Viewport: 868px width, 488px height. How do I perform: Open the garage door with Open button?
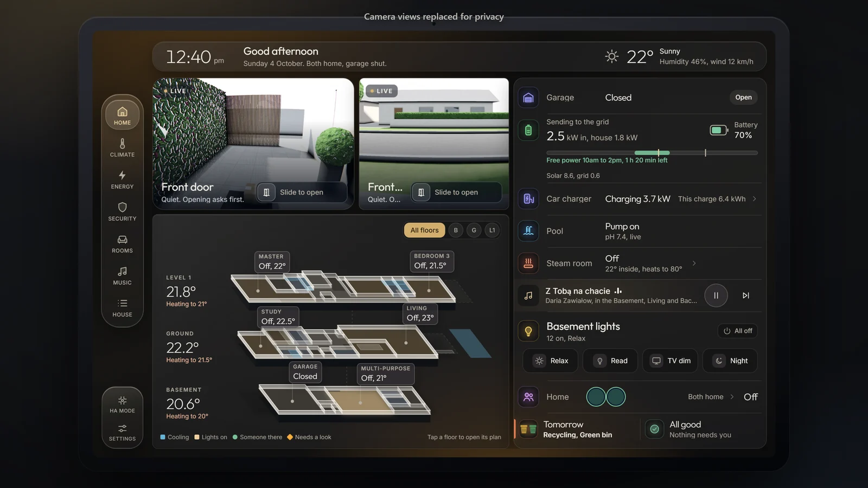(743, 98)
